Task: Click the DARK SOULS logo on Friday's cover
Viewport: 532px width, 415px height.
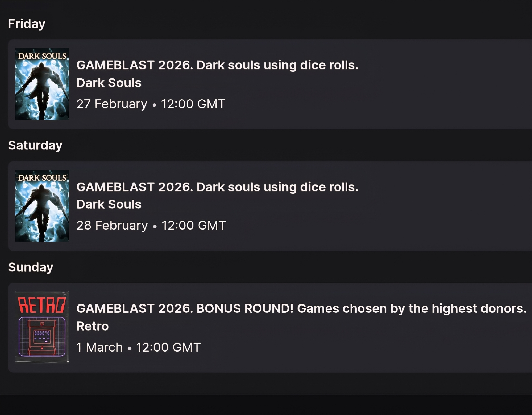Action: pyautogui.click(x=42, y=56)
